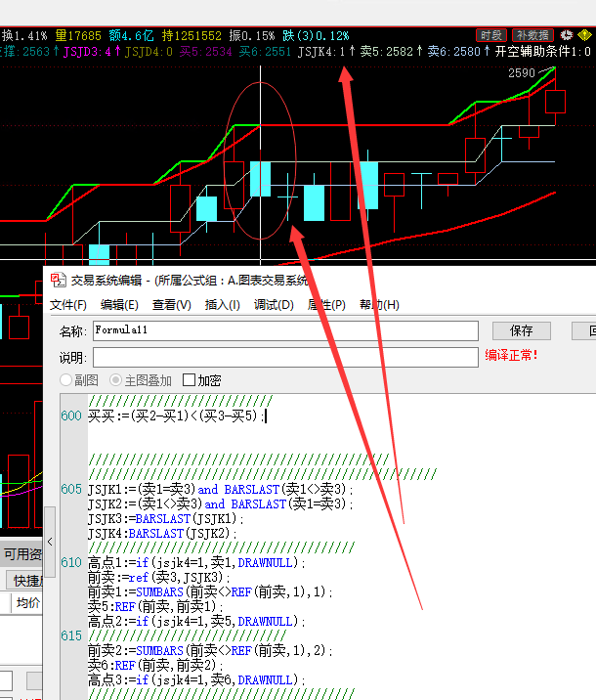The width and height of the screenshot is (596, 700).
Task: Click code line JSJK4:BARSLAST(JSJK2);
Action: 162,534
